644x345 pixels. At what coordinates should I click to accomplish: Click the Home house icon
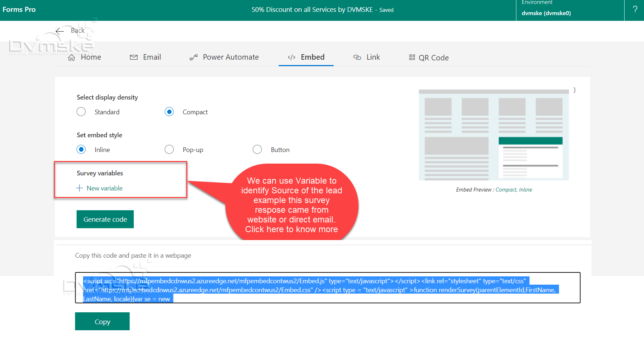(72, 57)
